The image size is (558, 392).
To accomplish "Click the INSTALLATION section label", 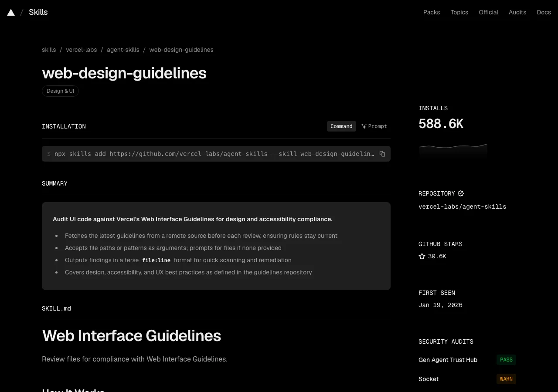I will pyautogui.click(x=64, y=126).
